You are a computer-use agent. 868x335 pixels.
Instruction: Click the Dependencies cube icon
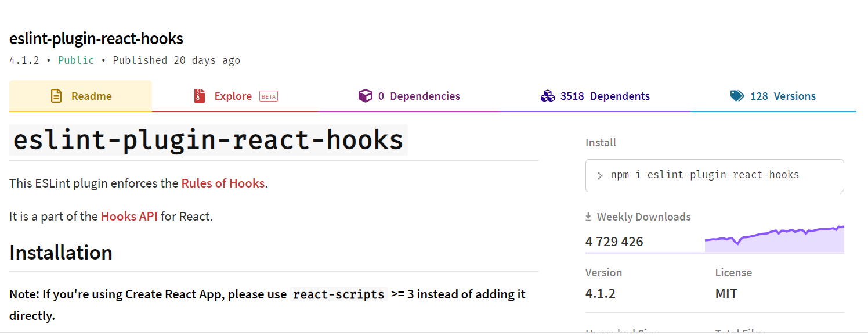tap(366, 95)
